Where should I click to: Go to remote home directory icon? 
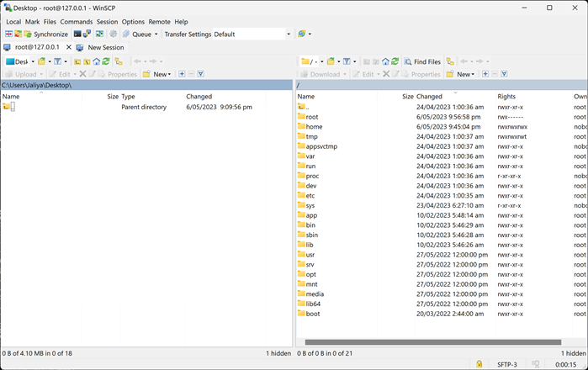385,61
